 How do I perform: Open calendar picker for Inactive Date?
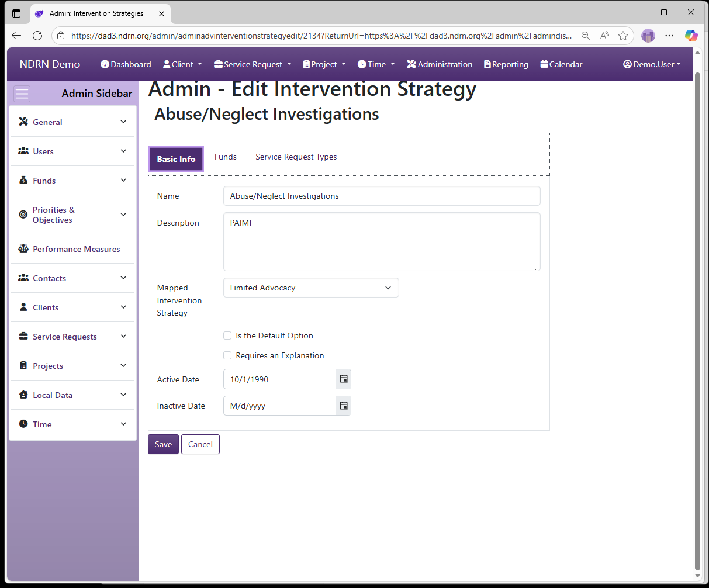click(x=344, y=406)
